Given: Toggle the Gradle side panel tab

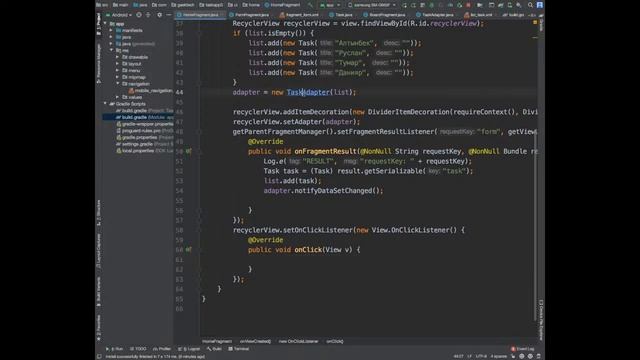Looking at the screenshot, I should (x=541, y=24).
